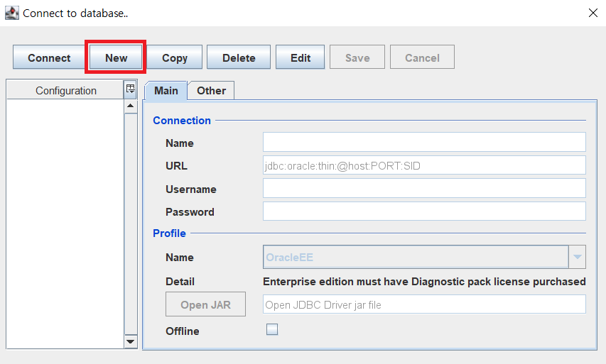Click the Enterprise edition license detail text

click(x=424, y=282)
